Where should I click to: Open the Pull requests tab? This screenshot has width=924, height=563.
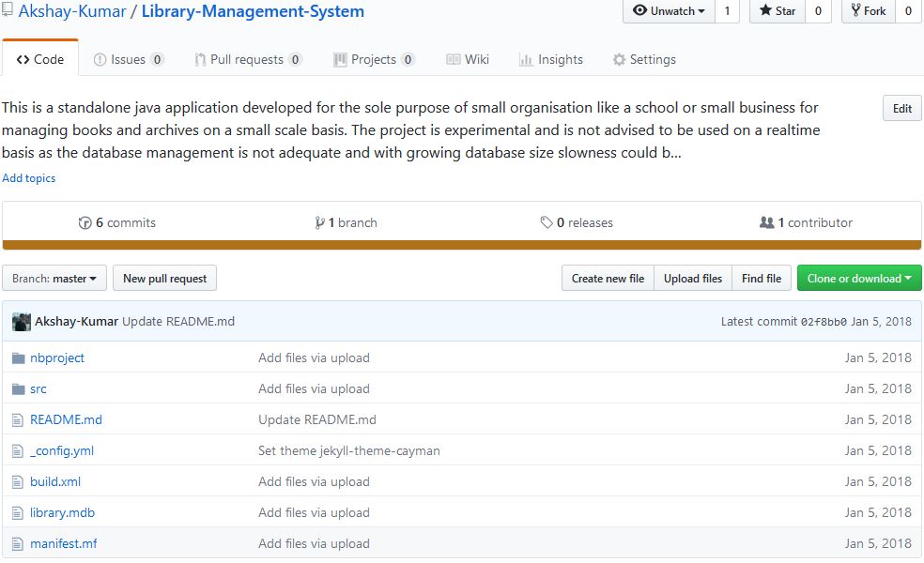248,59
